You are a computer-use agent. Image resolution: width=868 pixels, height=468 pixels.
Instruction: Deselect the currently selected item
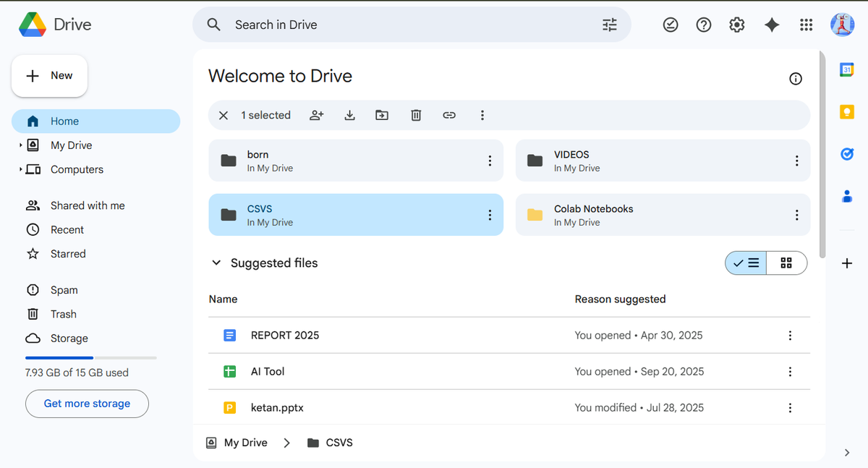[x=223, y=115]
